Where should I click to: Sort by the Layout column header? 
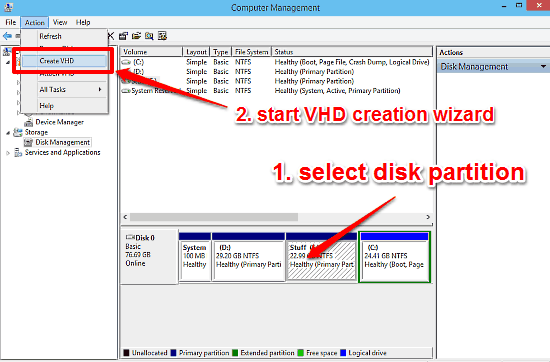click(x=196, y=52)
